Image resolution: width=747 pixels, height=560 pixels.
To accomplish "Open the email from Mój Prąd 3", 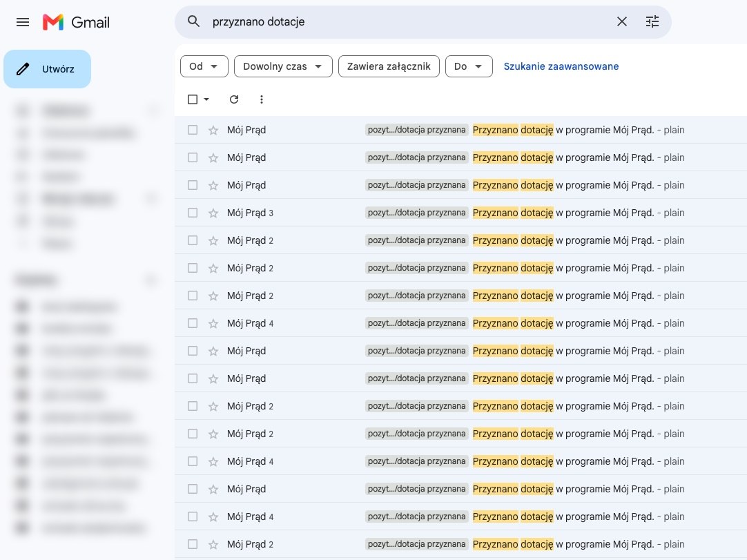I will point(460,213).
